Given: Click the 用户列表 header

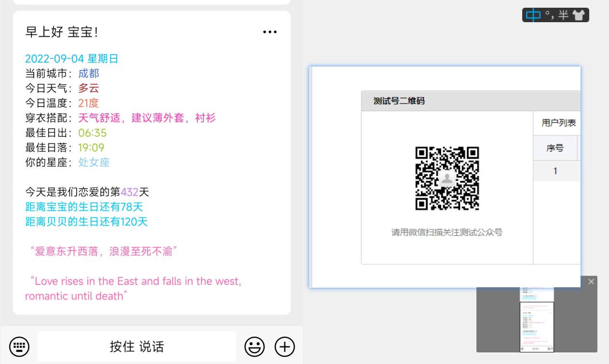Looking at the screenshot, I should tap(559, 123).
